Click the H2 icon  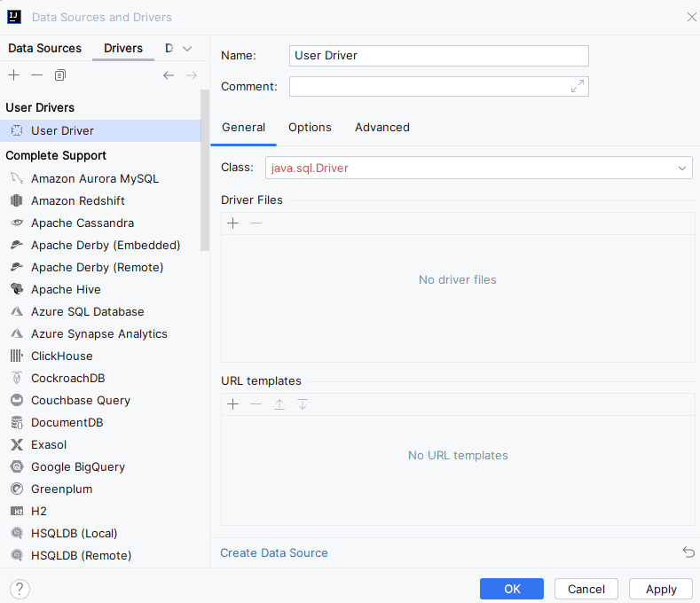click(x=17, y=511)
